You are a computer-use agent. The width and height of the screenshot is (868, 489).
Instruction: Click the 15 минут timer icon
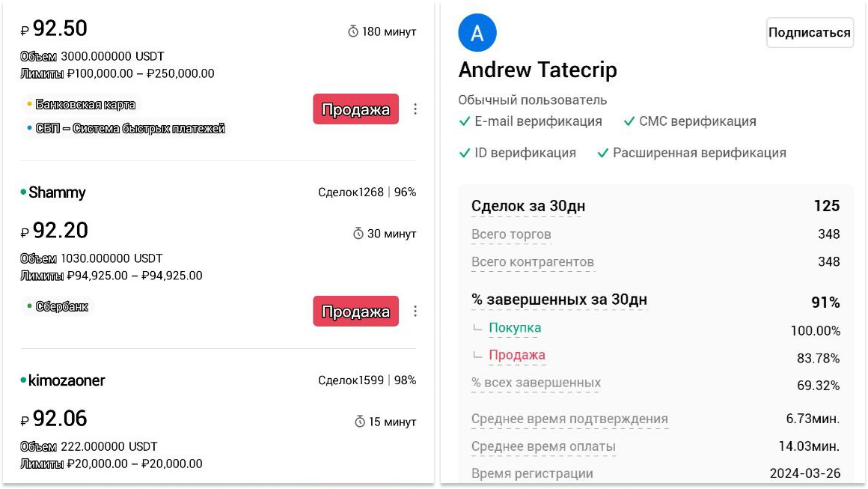tap(358, 422)
